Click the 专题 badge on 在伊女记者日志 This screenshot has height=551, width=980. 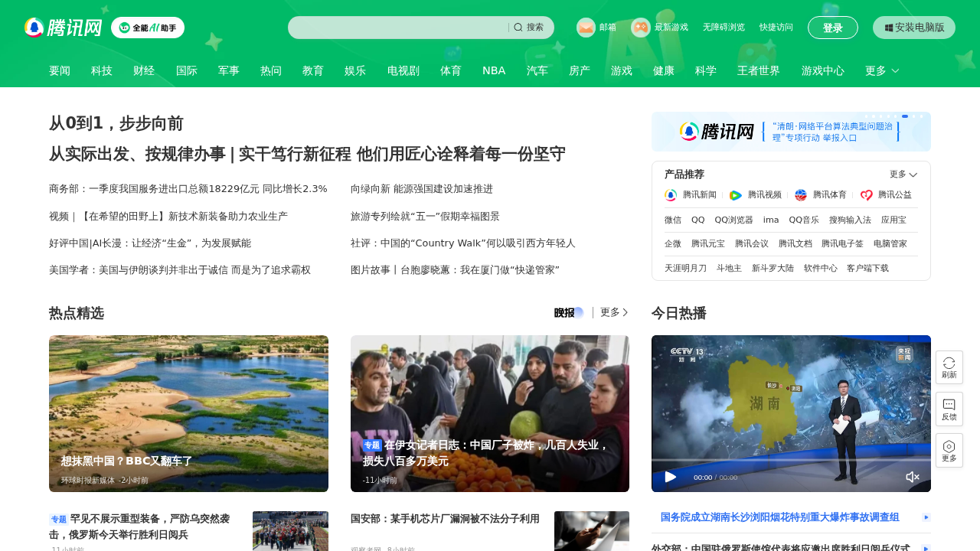(372, 445)
